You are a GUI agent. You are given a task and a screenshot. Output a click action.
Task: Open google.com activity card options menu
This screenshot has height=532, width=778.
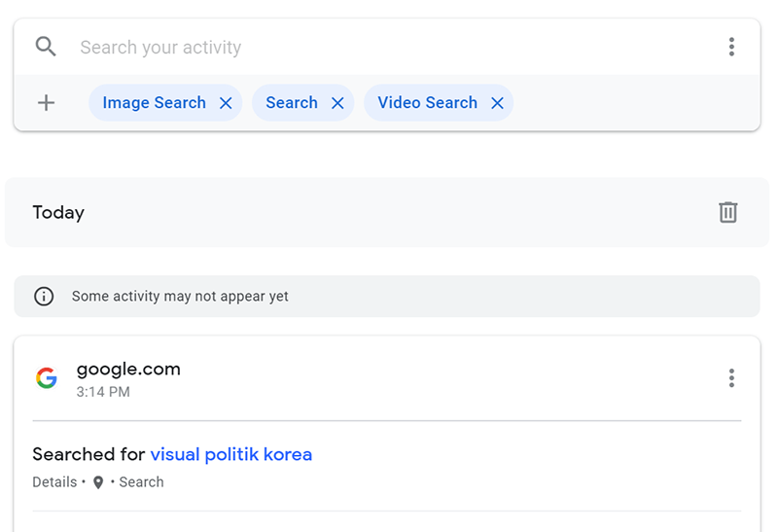731,378
